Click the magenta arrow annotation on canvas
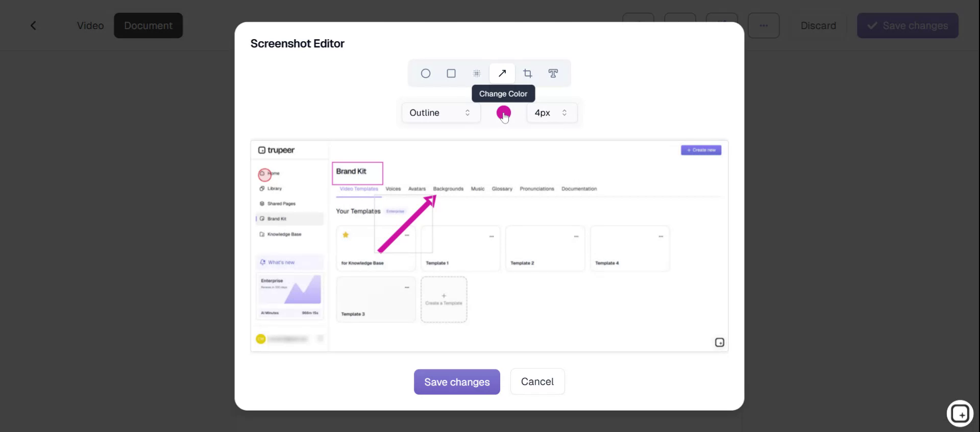 [406, 225]
